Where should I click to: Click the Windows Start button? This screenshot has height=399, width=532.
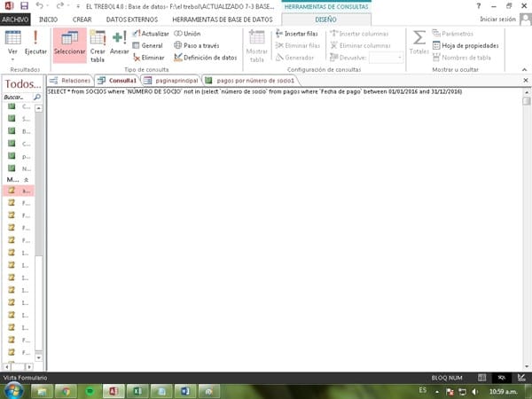pyautogui.click(x=13, y=391)
